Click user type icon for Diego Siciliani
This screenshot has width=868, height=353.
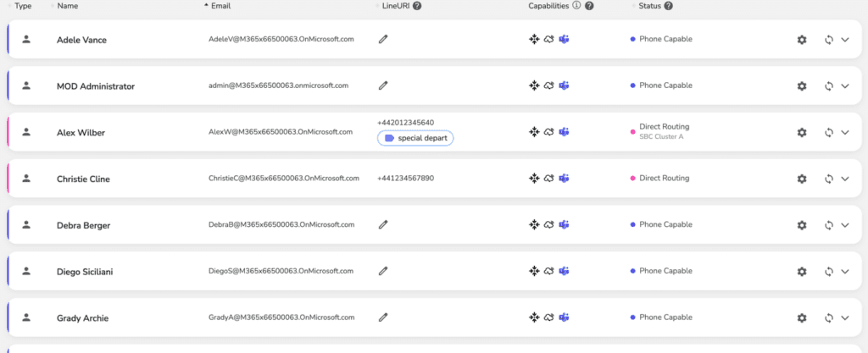(26, 271)
